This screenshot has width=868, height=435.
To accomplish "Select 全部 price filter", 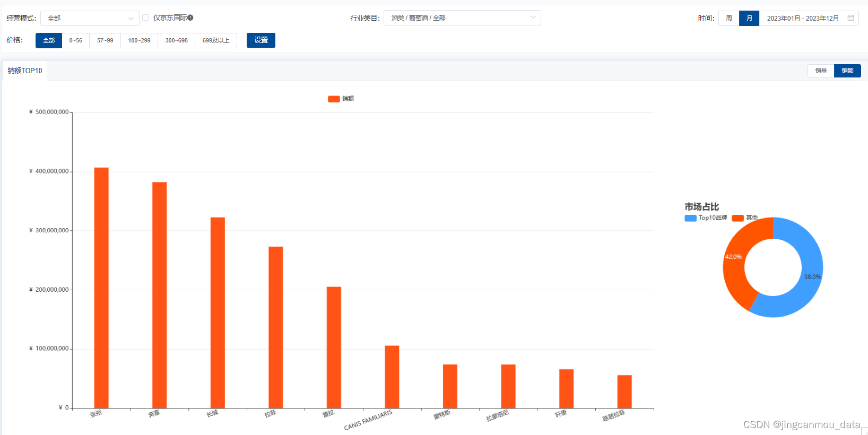I will coord(49,40).
